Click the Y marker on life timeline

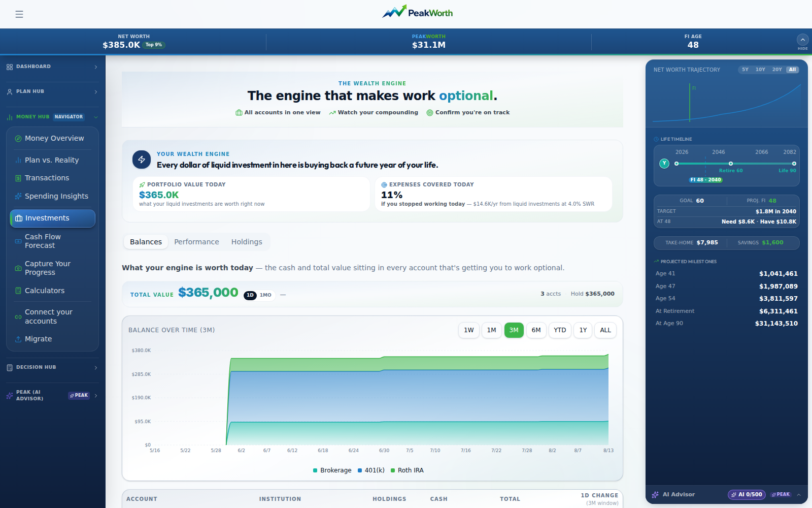(664, 163)
